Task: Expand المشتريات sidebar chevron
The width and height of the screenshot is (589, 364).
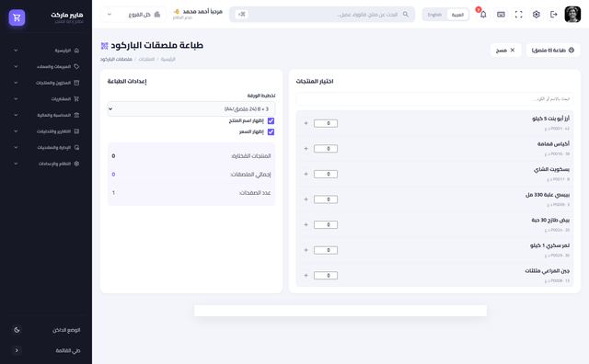Action: [16, 98]
